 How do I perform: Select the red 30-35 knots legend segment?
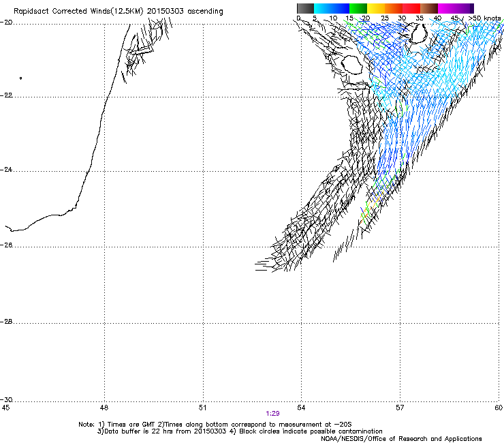411,8
